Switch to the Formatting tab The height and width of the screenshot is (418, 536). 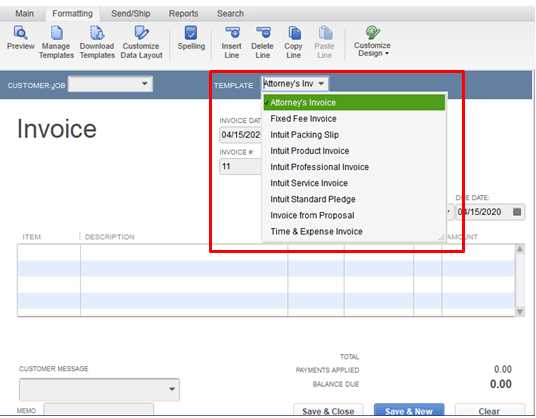tap(72, 13)
